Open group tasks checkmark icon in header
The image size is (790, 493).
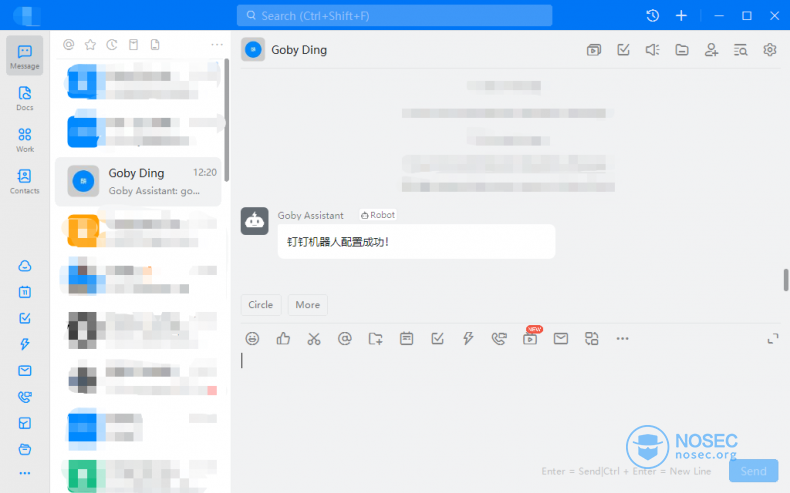click(x=623, y=50)
